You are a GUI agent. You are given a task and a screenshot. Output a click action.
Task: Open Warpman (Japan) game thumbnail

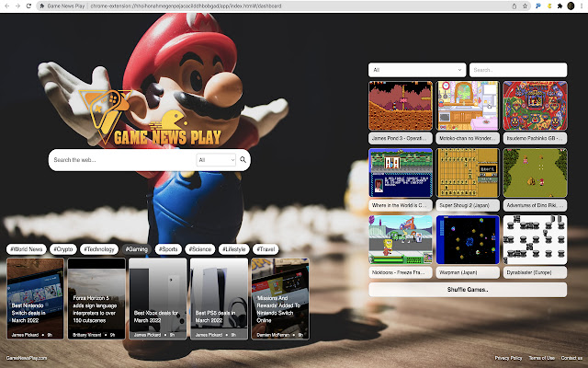coord(468,239)
